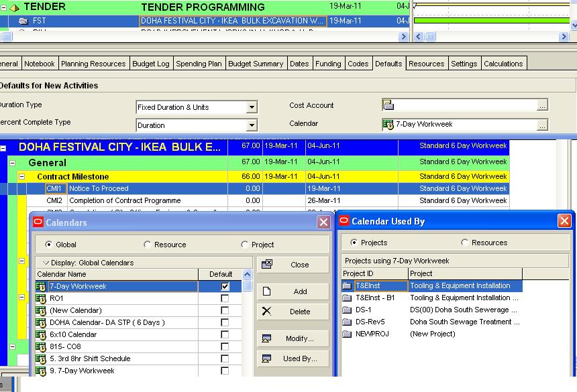Browse Cost Account with ellipsis button
577x392 pixels.
542,105
